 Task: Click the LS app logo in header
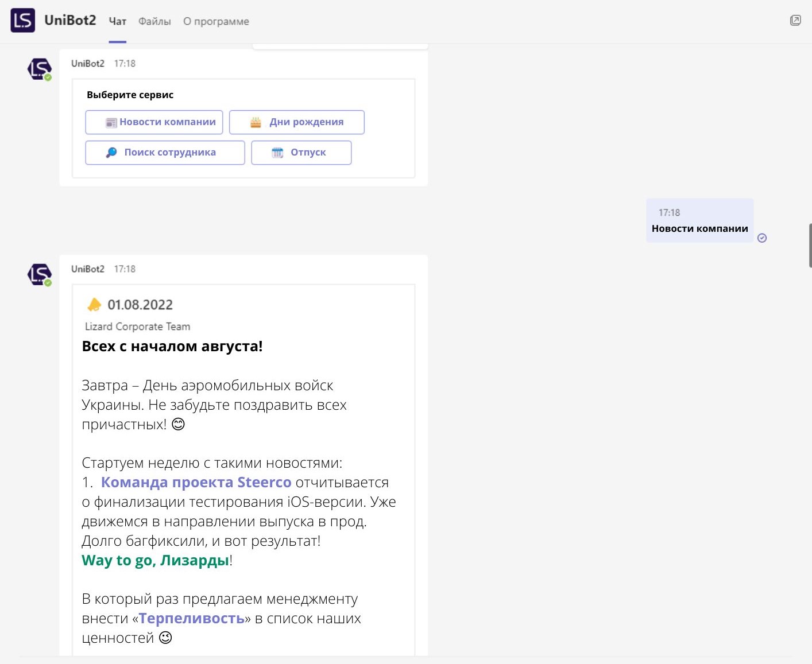[x=23, y=21]
